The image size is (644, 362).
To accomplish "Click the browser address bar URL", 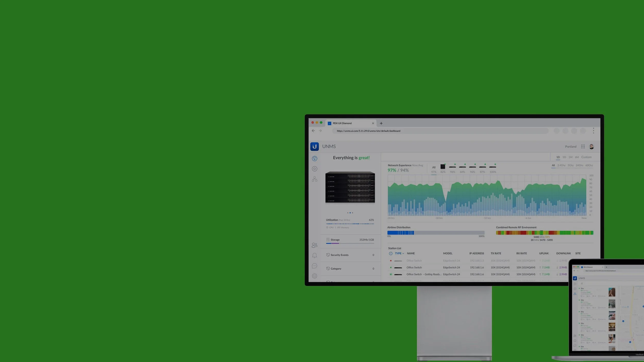I will pyautogui.click(x=368, y=131).
